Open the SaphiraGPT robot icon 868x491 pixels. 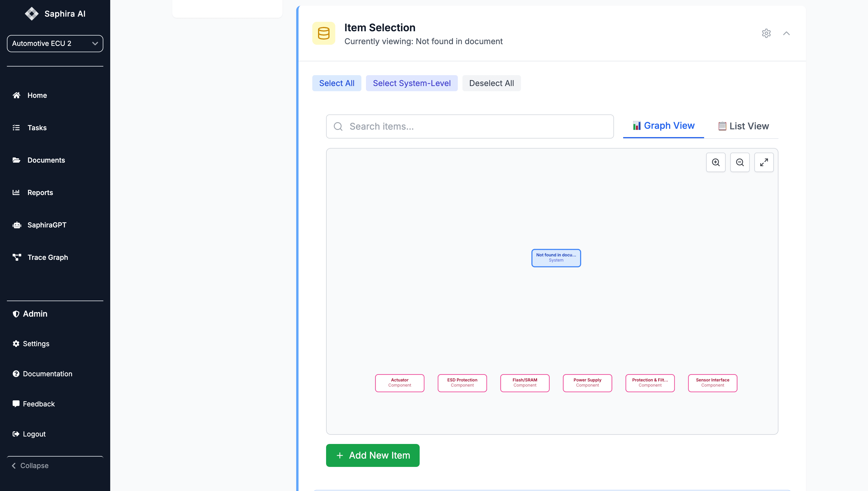[17, 225]
